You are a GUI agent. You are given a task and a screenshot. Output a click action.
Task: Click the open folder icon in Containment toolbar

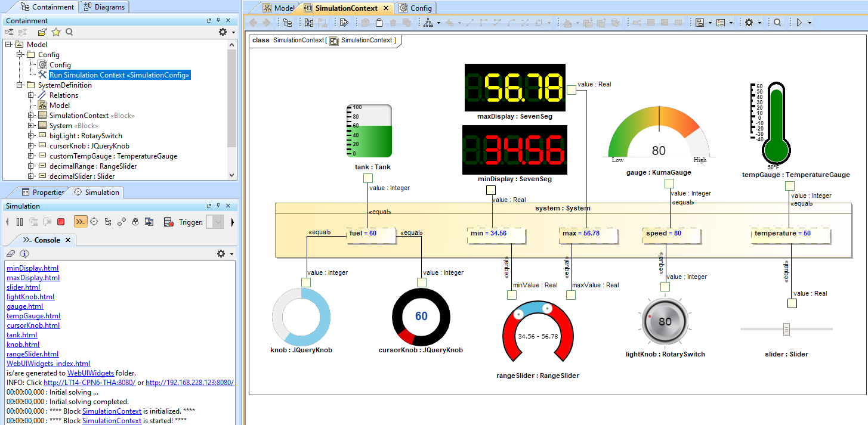(x=42, y=32)
